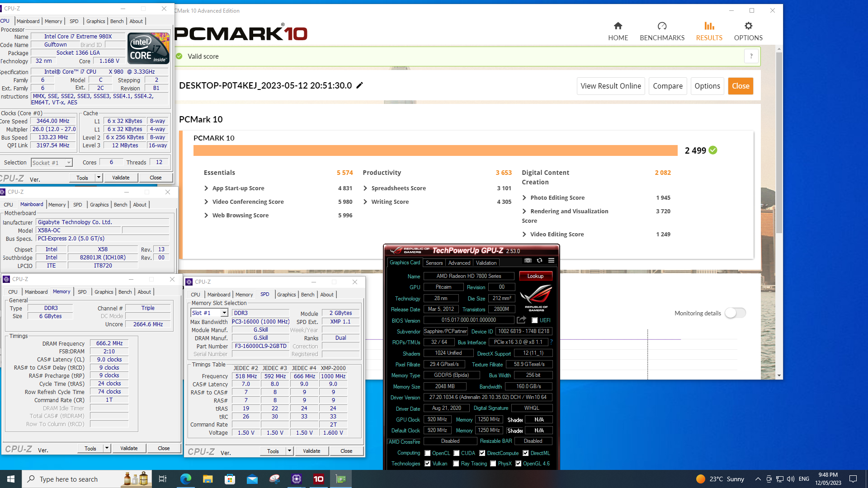Open GPU-Z hamburger menu
868x488 pixels.
coord(551,261)
